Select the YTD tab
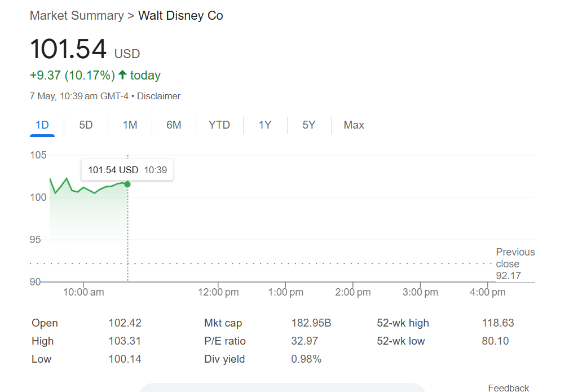This screenshot has width=578, height=392. click(219, 125)
